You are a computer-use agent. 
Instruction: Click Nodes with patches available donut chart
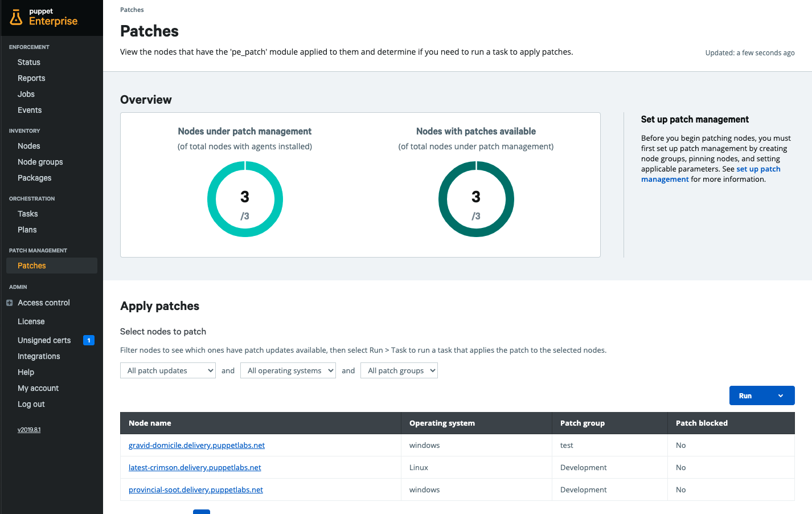click(476, 199)
